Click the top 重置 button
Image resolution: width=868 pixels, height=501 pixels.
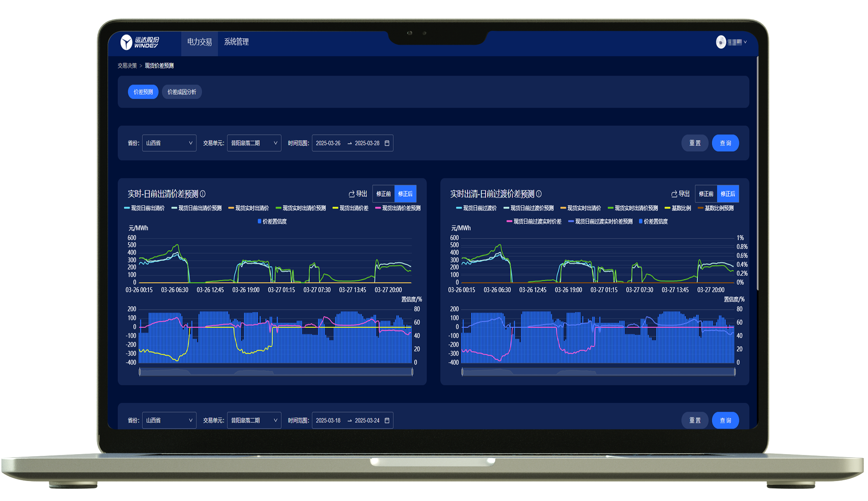pos(695,143)
